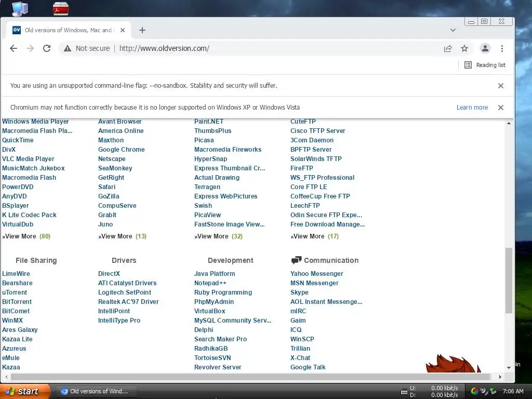
Task: Open the Chromium three-dot menu
Action: coord(502,48)
